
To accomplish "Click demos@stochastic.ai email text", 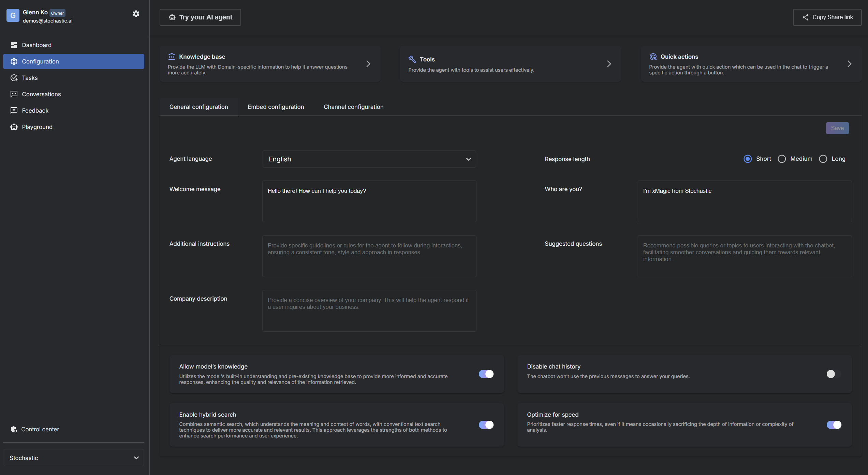I will tap(47, 21).
